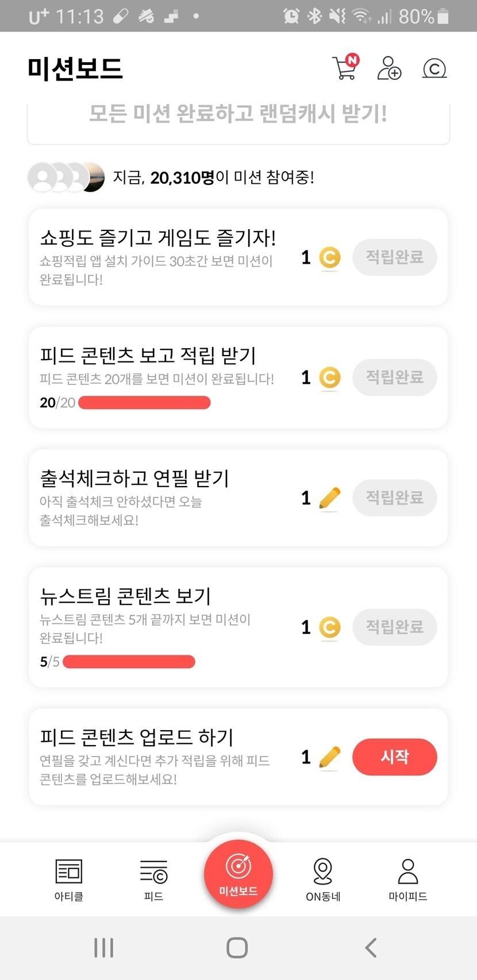Open the ON동네 tab

click(323, 879)
